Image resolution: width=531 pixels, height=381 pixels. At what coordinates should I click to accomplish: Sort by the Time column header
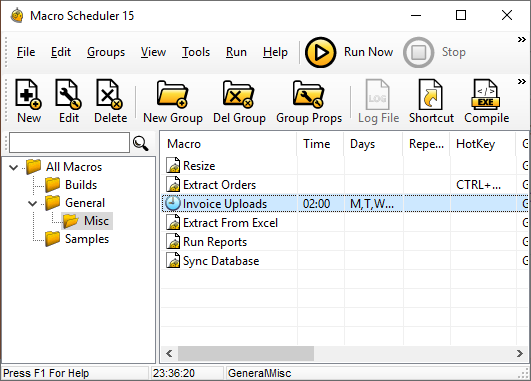[320, 144]
